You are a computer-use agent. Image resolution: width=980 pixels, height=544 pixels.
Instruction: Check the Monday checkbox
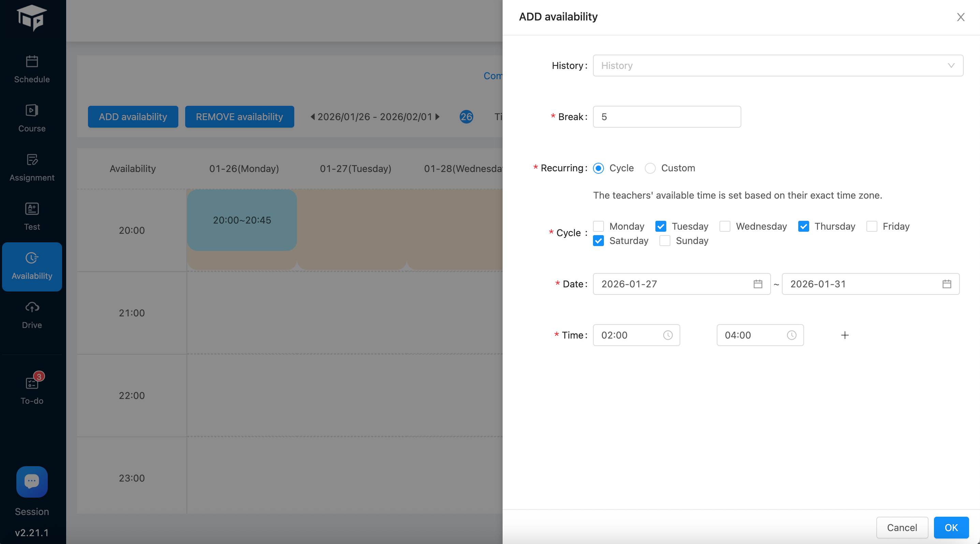click(598, 227)
